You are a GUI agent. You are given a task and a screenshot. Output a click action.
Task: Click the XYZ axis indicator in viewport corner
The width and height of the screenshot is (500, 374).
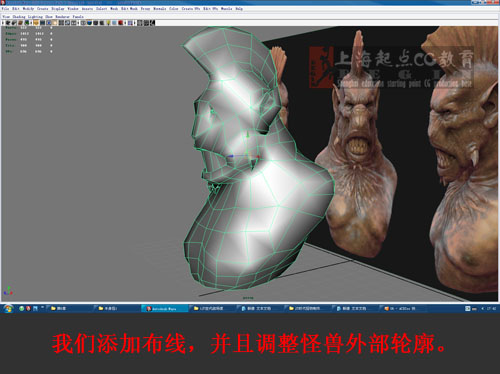click(8, 291)
